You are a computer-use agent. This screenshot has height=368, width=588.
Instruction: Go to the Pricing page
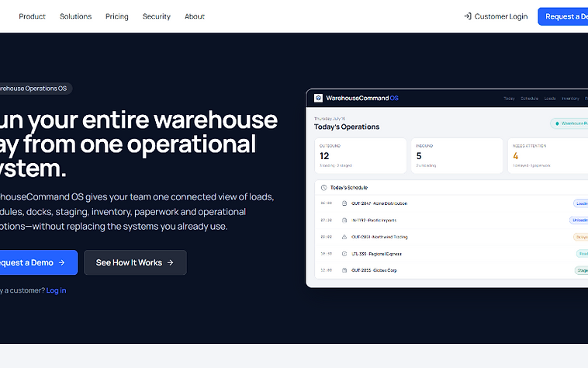coord(117,16)
